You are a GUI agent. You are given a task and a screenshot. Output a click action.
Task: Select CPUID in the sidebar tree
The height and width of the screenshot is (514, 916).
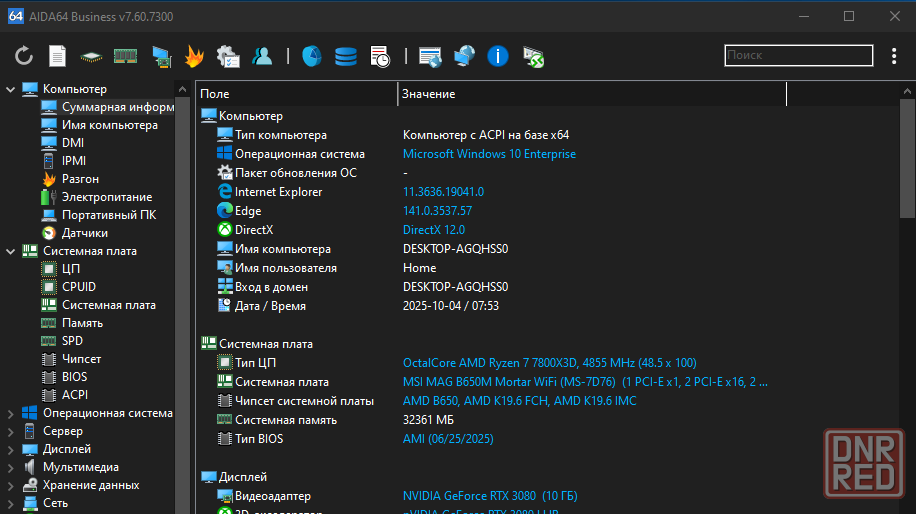click(79, 287)
